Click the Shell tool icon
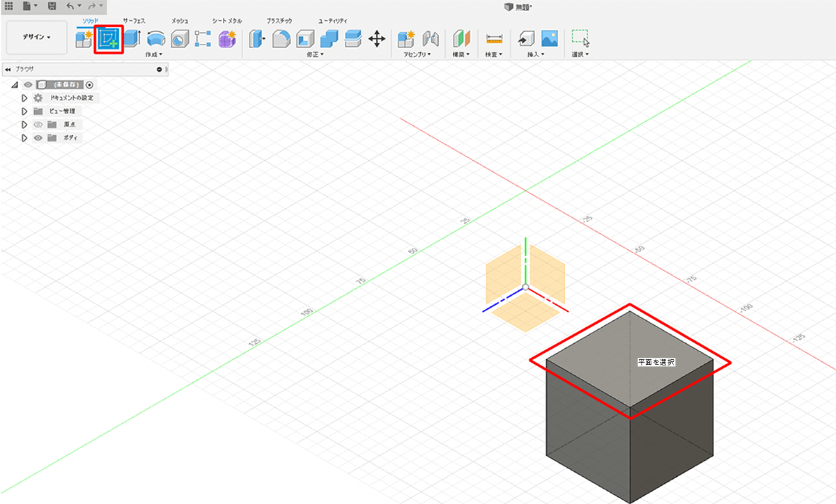 pos(305,39)
